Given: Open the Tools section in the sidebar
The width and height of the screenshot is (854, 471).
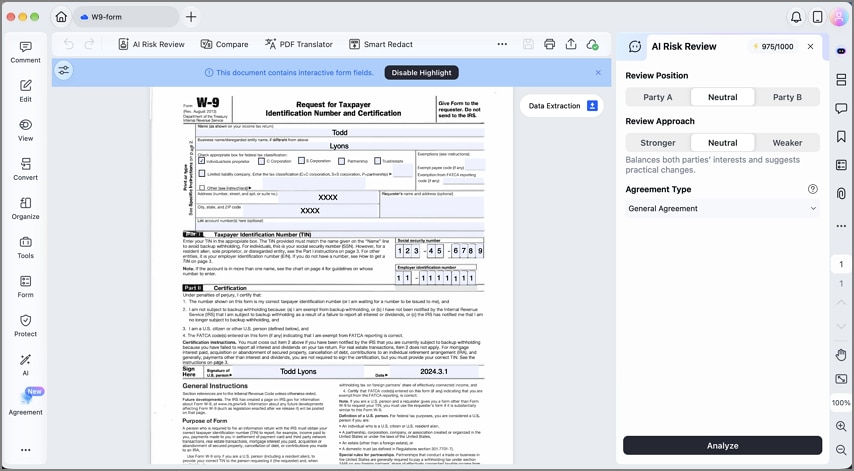Looking at the screenshot, I should 25,248.
